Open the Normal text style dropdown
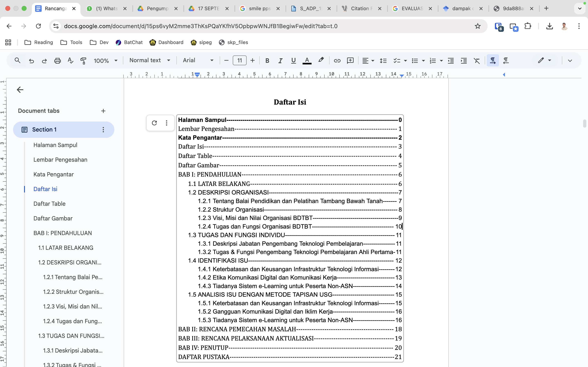The width and height of the screenshot is (588, 367). (x=149, y=60)
